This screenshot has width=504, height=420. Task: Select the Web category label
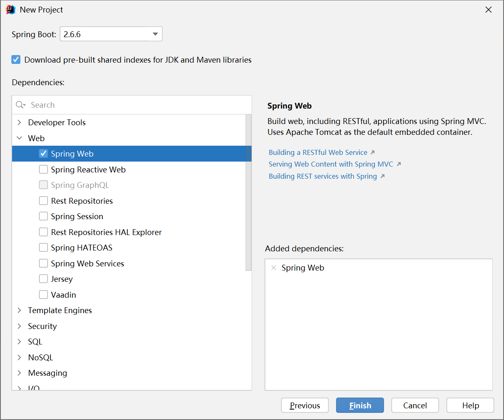36,138
